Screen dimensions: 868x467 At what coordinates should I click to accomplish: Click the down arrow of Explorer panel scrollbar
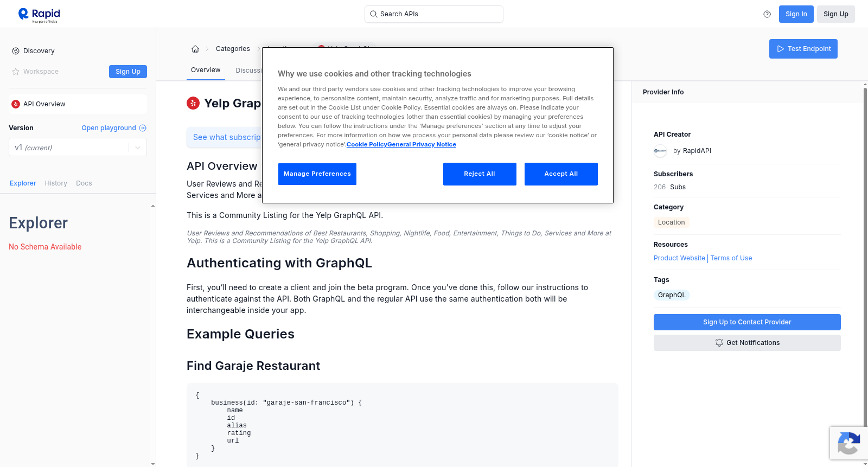point(153,464)
